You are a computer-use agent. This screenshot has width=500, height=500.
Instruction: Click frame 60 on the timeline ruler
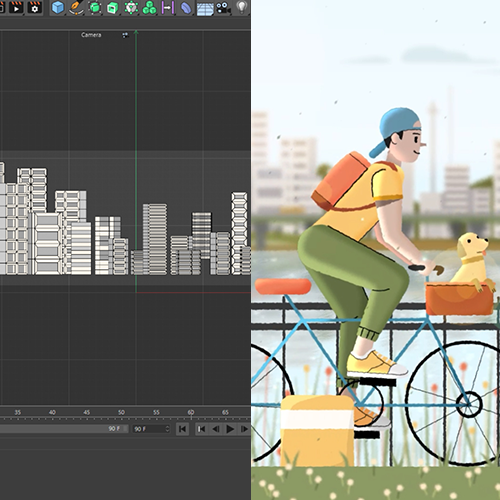191,413
